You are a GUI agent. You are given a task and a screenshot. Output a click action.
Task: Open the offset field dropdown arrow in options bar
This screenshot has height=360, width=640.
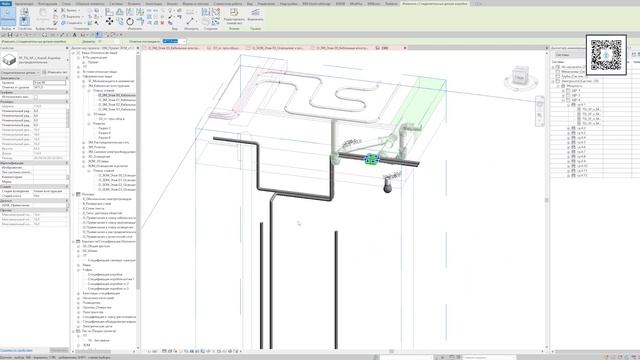click(184, 41)
